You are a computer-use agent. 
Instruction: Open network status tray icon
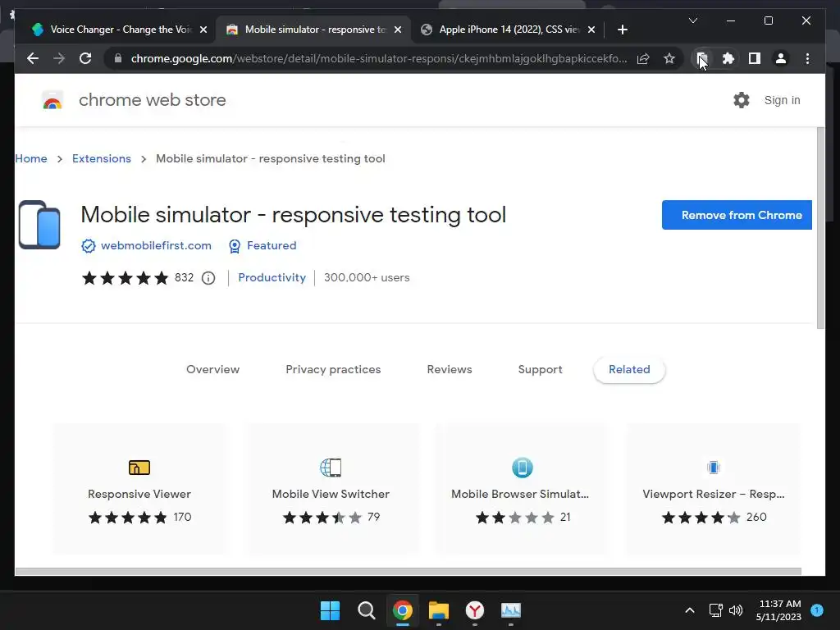pos(715,610)
